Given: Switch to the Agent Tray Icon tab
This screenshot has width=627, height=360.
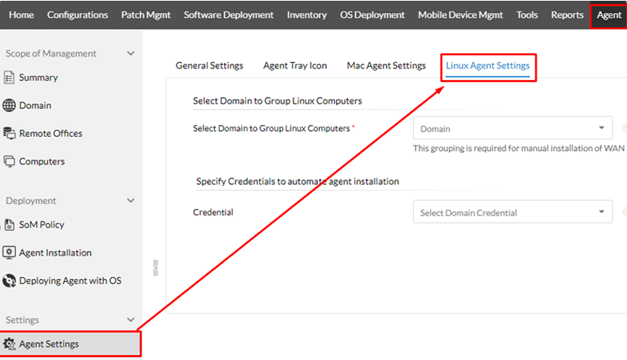Looking at the screenshot, I should [295, 66].
